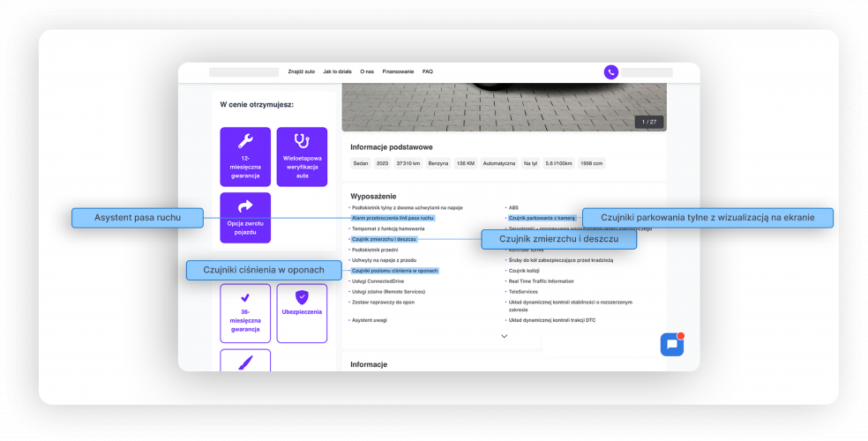Open the Finansowanie menu item
This screenshot has width=868, height=441.
[398, 72]
